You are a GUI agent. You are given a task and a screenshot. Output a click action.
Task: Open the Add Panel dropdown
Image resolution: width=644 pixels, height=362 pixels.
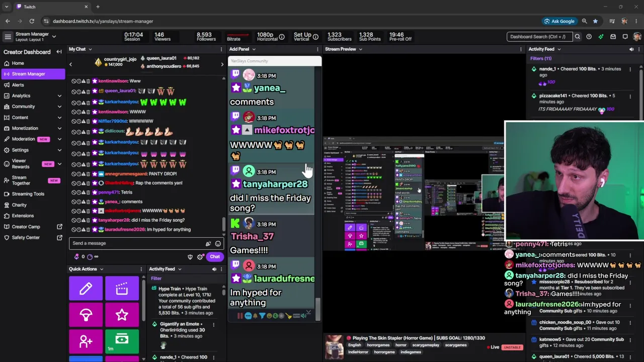coord(254,49)
